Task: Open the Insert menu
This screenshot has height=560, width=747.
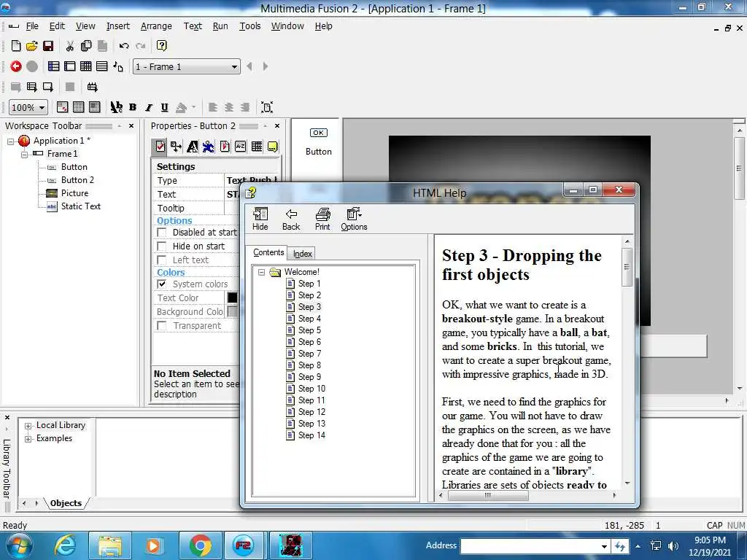Action: click(x=117, y=26)
